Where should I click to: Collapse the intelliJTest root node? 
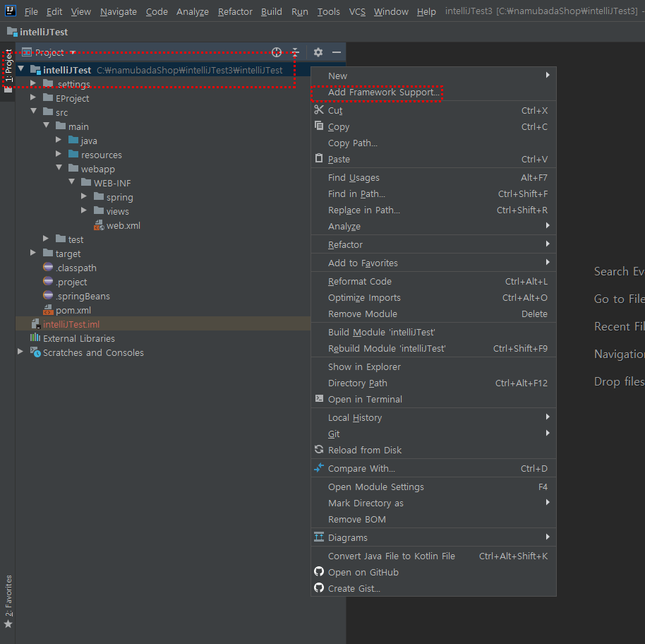[x=21, y=68]
